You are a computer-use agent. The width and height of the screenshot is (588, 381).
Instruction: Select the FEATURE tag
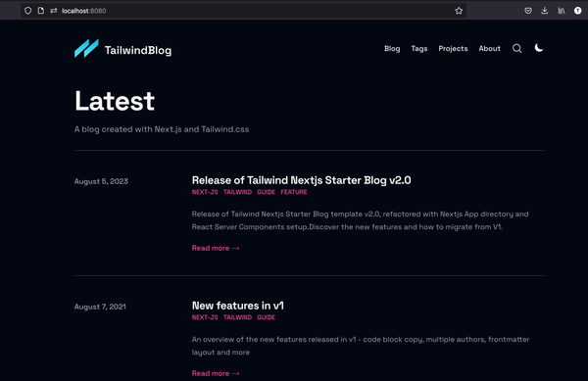click(x=294, y=192)
